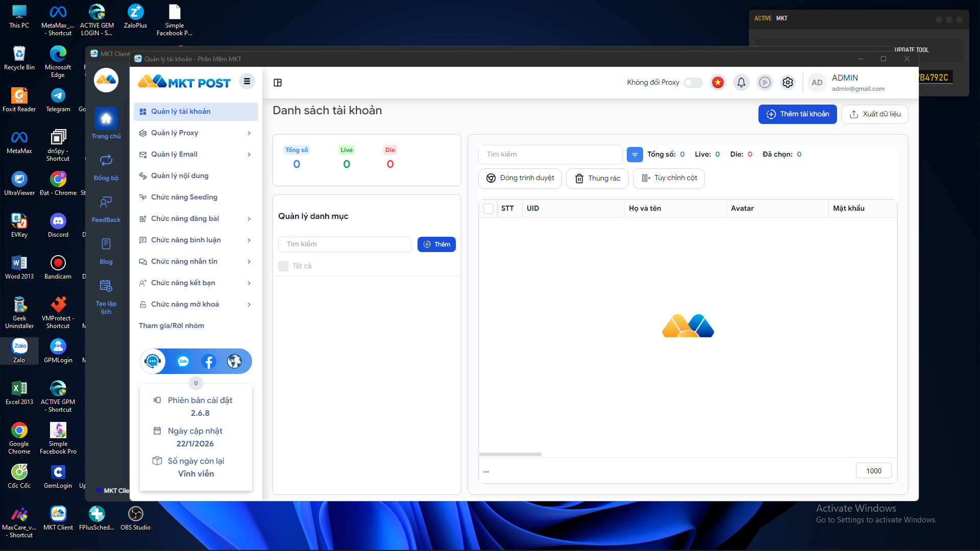Toggle the Không đổi Proxy switch
Screen dimensions: 980x551
[693, 83]
